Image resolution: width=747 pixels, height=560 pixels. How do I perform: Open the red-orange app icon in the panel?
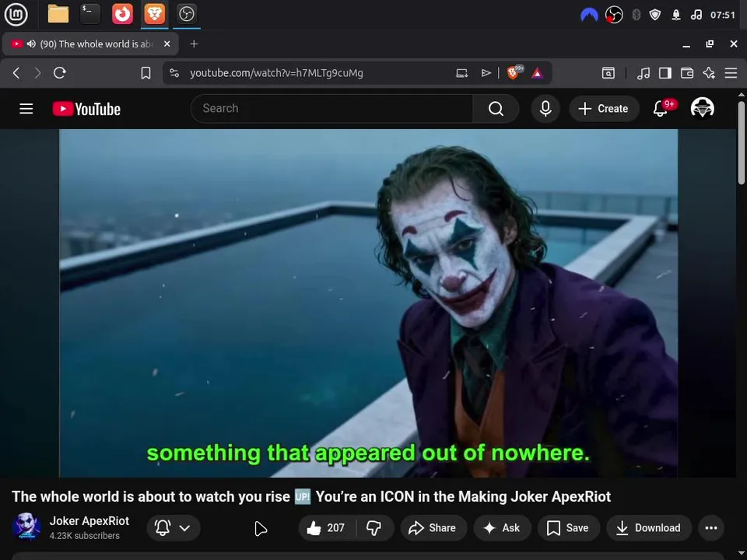coord(122,14)
